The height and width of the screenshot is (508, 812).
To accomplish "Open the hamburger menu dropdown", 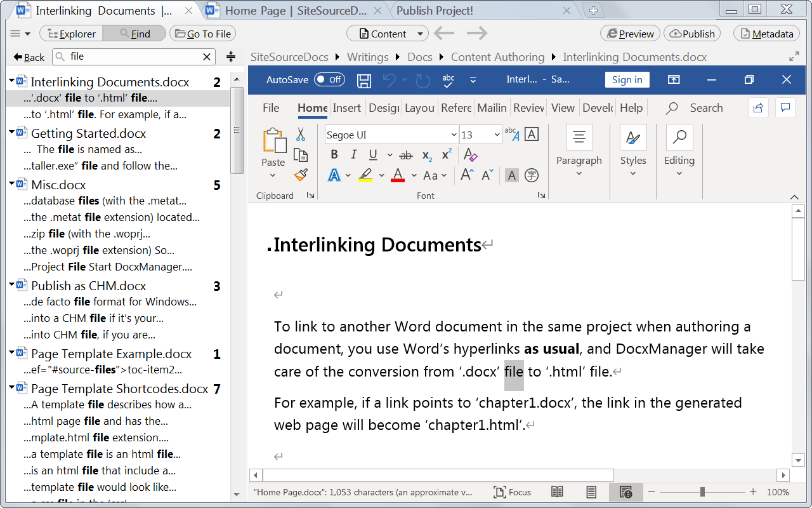I will coord(20,34).
